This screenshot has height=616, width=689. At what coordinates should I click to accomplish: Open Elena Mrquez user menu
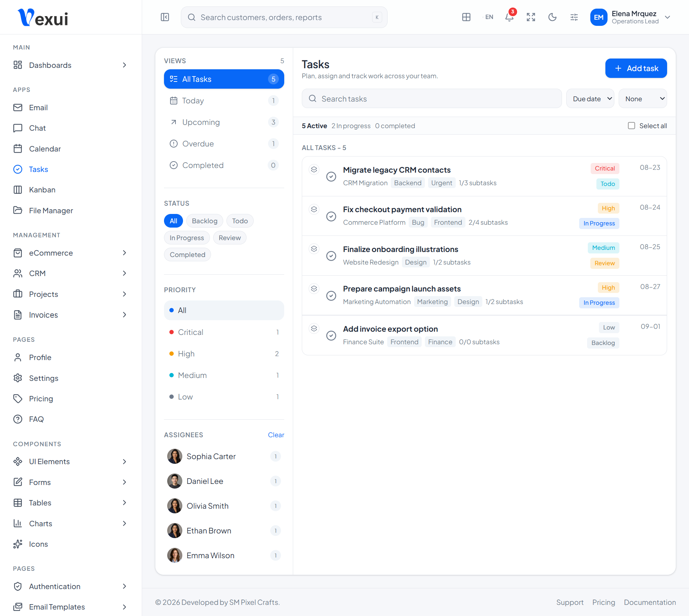point(631,17)
